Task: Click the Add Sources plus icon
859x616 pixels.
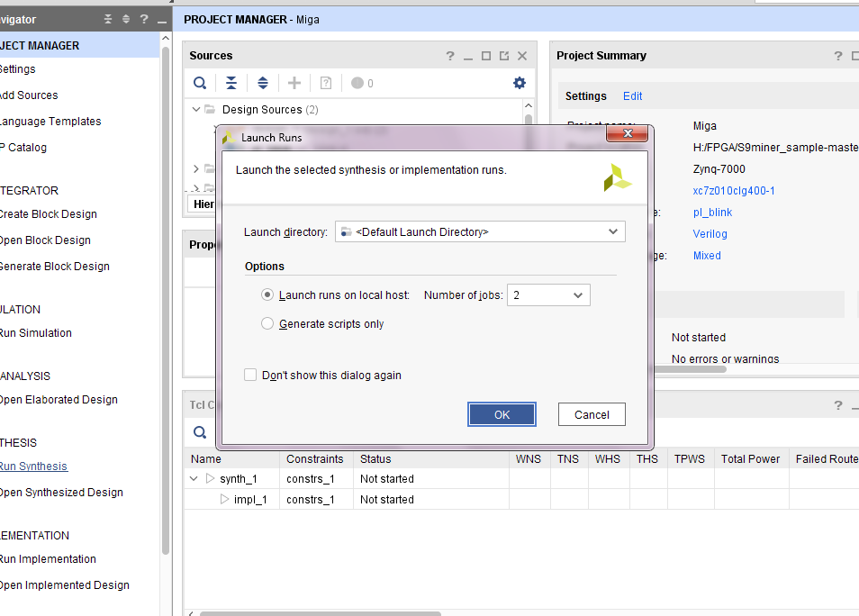Action: pos(294,83)
